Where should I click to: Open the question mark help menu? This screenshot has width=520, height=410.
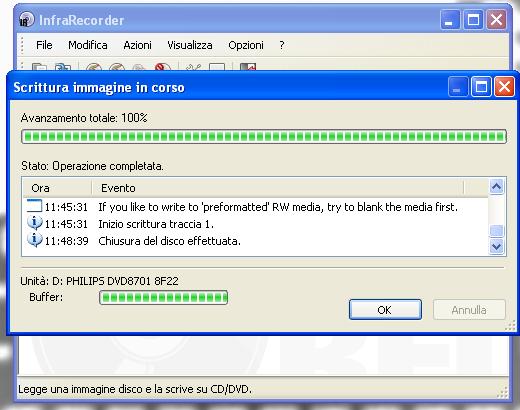[282, 45]
